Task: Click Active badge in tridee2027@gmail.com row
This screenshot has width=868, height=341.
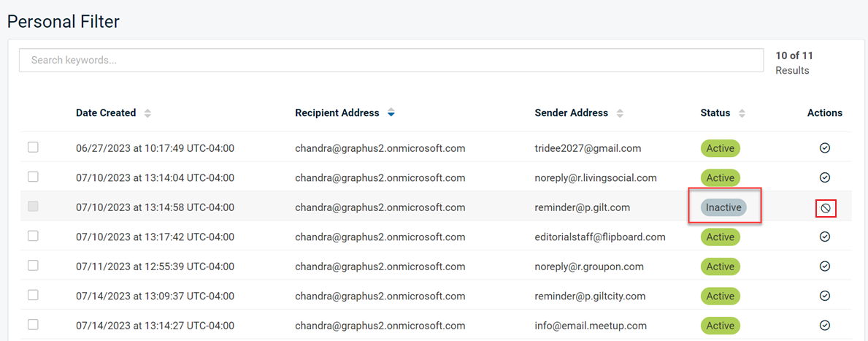Action: (721, 148)
